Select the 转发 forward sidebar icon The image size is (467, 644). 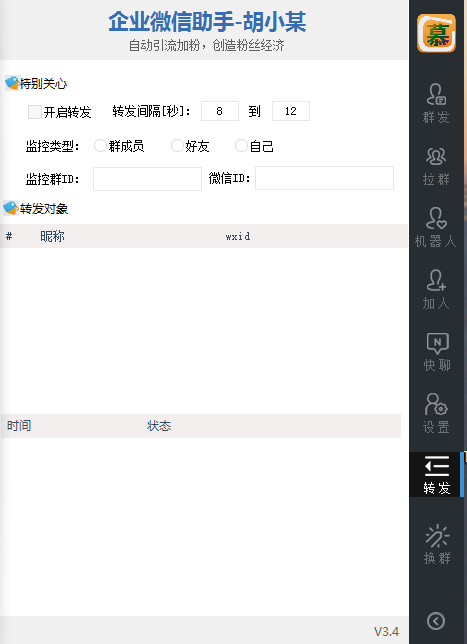pyautogui.click(x=437, y=475)
